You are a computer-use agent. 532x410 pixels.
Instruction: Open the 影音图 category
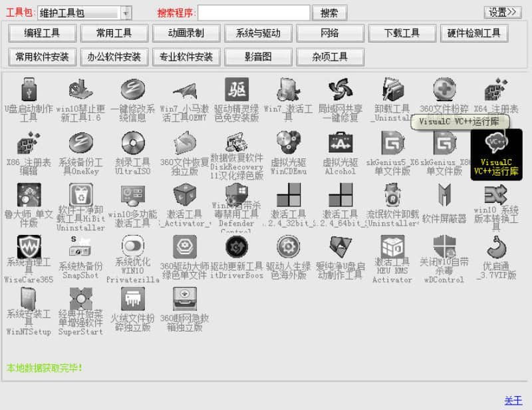click(258, 57)
